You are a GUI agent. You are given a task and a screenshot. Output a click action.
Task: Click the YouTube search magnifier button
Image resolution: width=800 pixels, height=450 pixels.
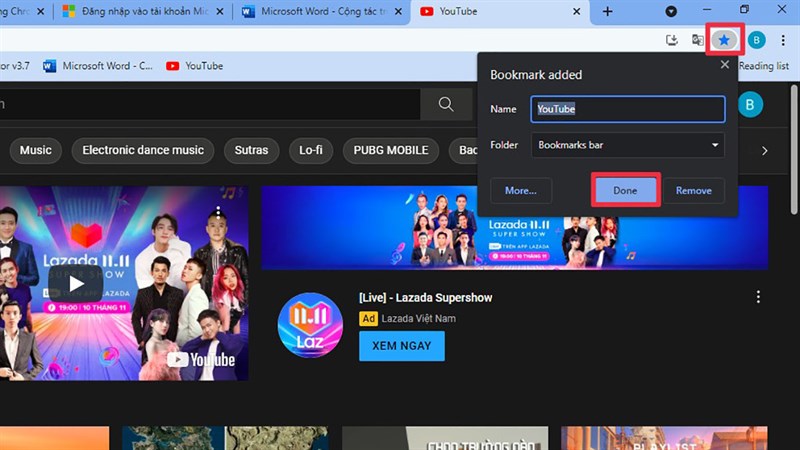coord(446,104)
